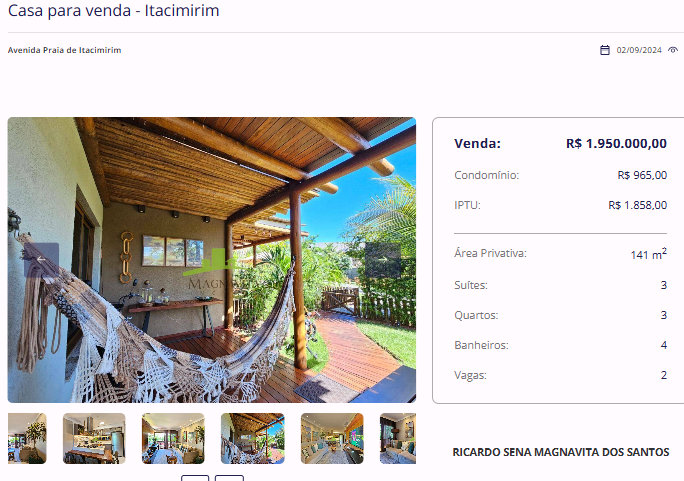This screenshot has height=481, width=684.
Task: Advance to next photo with right arrow
Action: (383, 260)
